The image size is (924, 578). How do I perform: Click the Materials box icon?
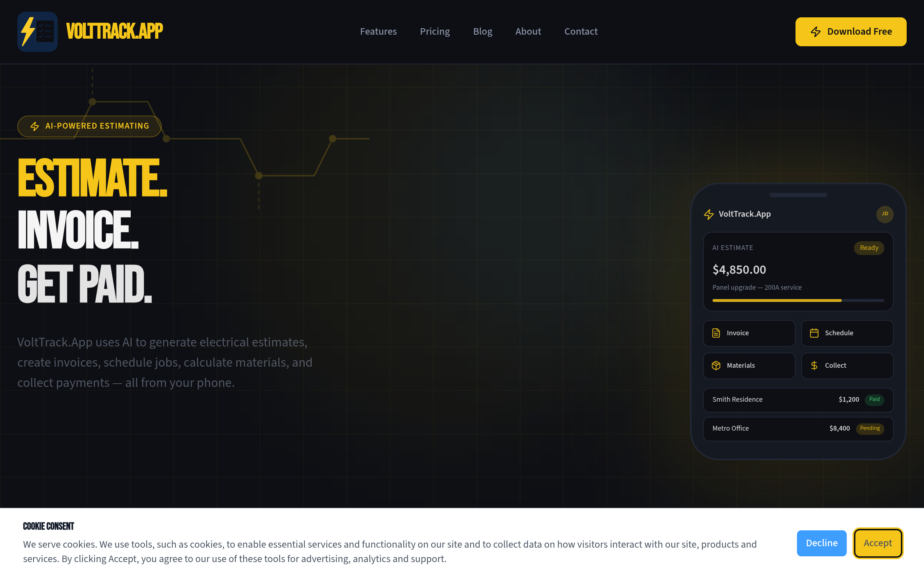[x=716, y=366]
